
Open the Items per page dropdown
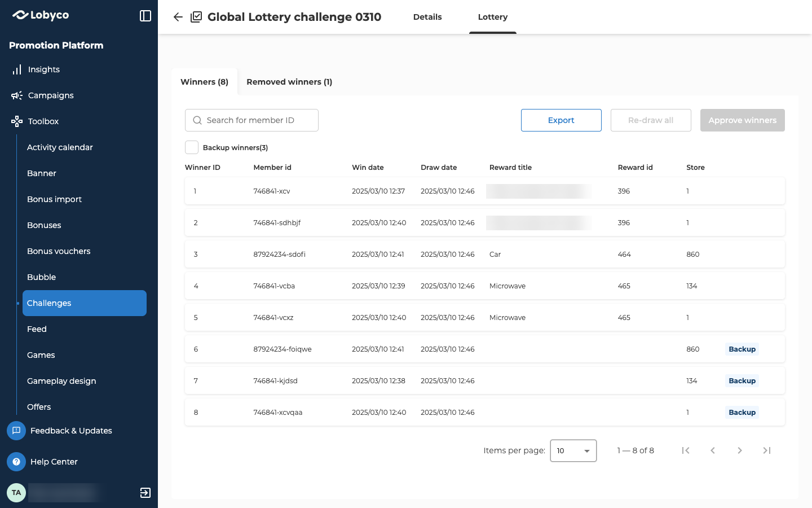573,450
